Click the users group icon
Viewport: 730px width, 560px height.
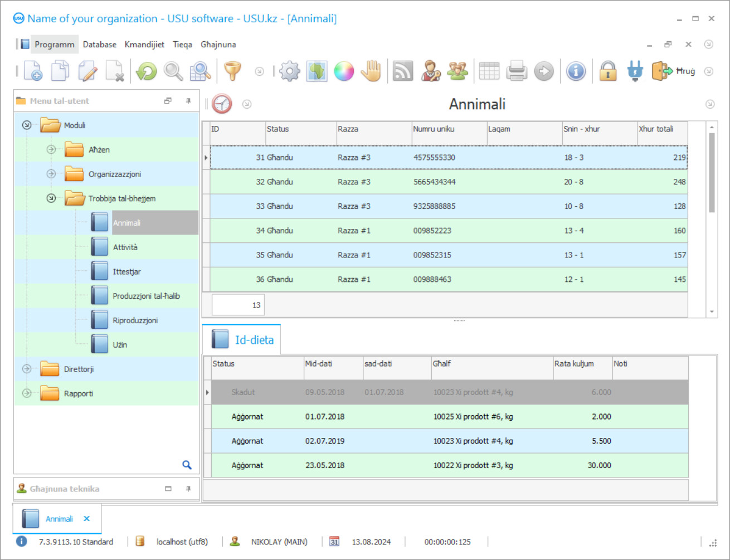pos(458,71)
